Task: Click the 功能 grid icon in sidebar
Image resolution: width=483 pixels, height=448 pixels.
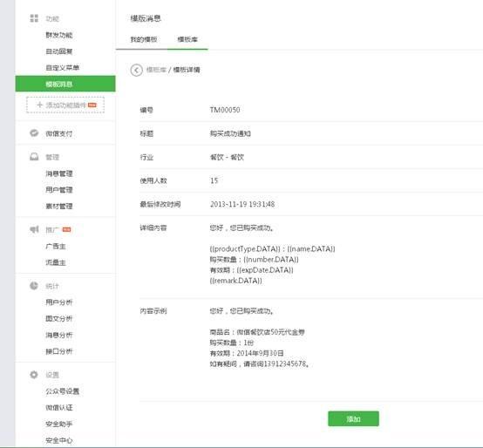Action: tap(34, 18)
